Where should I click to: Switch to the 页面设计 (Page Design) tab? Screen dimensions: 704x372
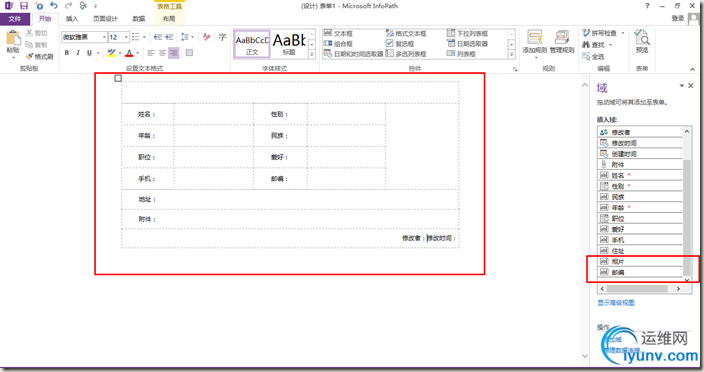tap(106, 19)
